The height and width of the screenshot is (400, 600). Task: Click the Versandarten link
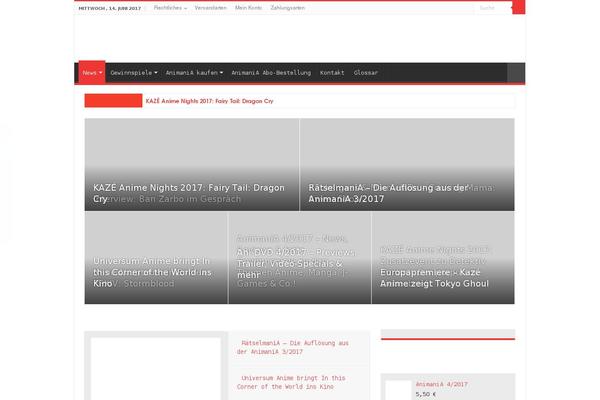[210, 8]
